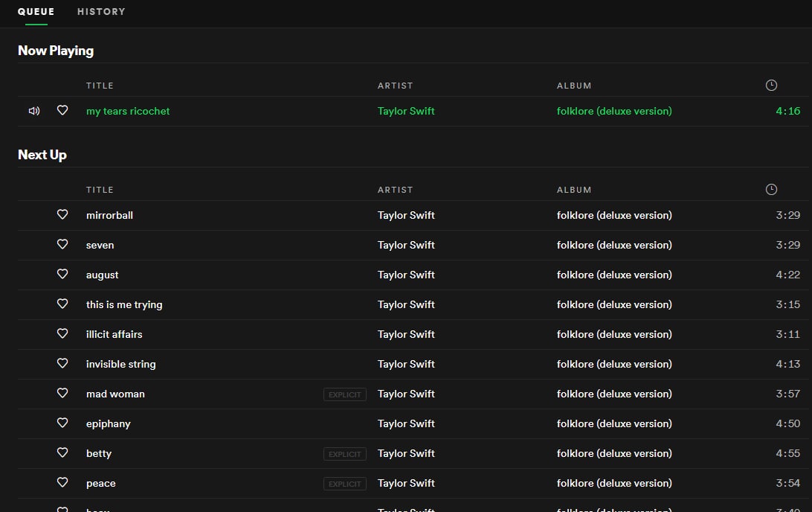Select this is me trying title
Viewport: 812px width, 512px height.
pyautogui.click(x=124, y=304)
